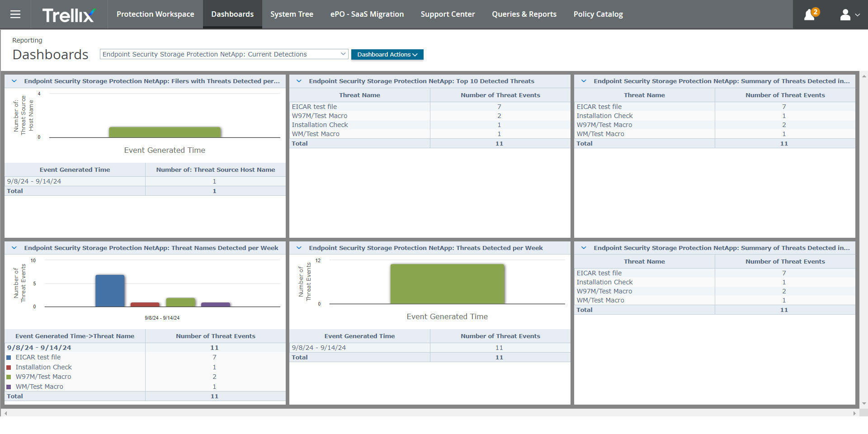Viewport: 868px width, 434px height.
Task: Open the Support Center tab
Action: [448, 14]
